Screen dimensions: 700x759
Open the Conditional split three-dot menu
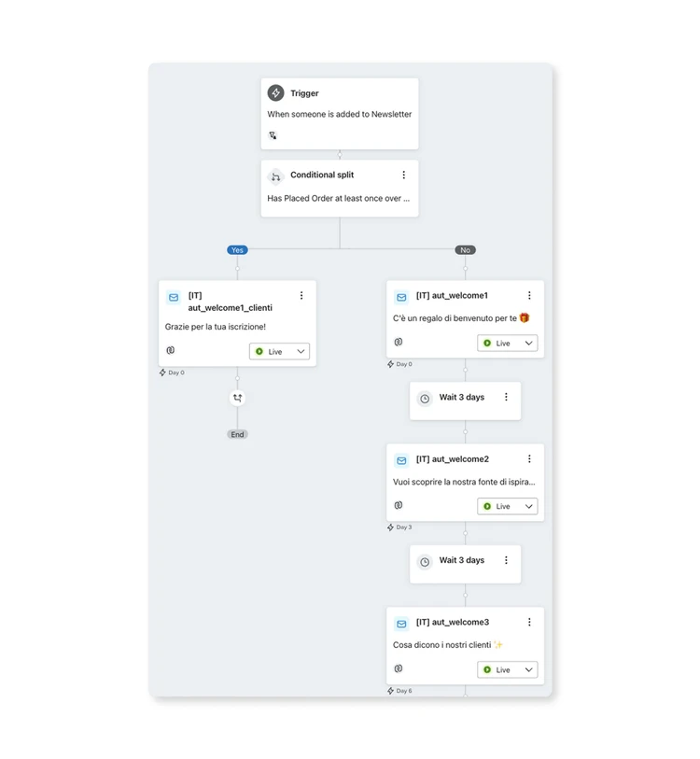404,175
